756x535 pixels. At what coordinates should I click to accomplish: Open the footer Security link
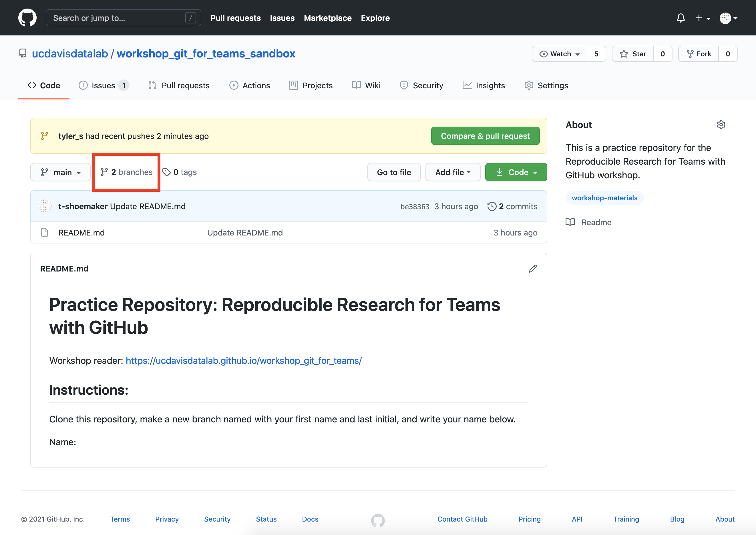point(217,519)
